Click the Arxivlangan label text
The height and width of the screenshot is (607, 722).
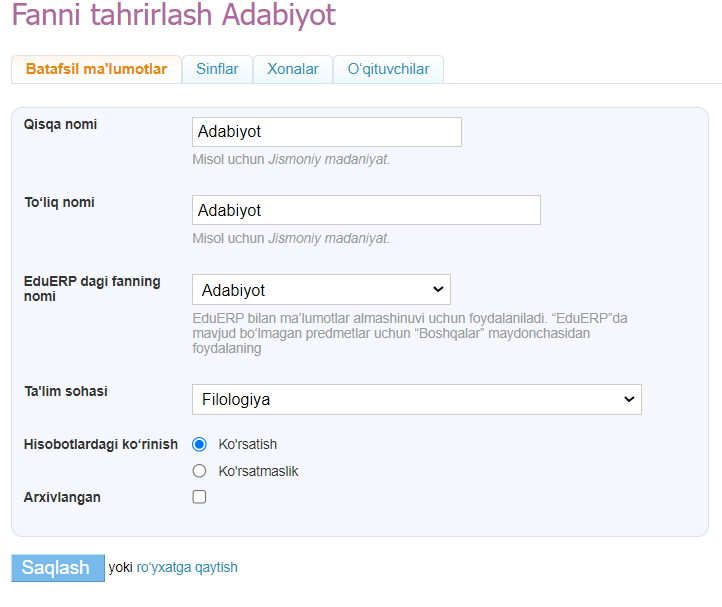pos(62,497)
